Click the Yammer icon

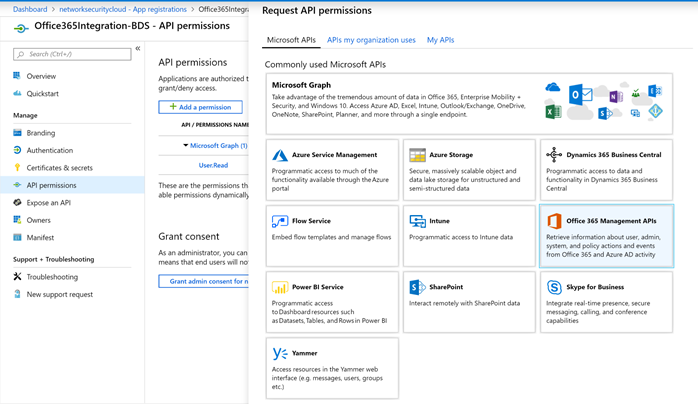click(280, 353)
